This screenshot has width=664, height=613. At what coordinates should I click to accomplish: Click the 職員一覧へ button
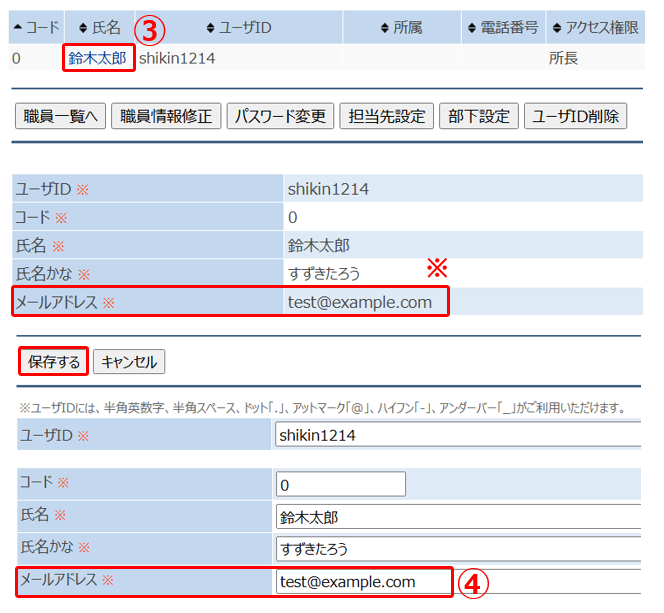coord(59,117)
